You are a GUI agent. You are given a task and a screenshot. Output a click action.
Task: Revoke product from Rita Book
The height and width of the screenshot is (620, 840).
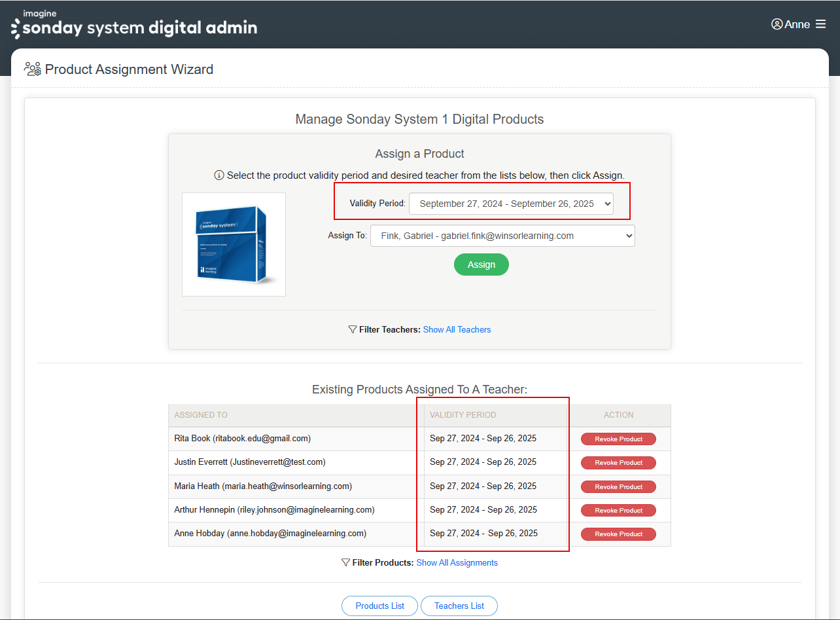click(618, 439)
